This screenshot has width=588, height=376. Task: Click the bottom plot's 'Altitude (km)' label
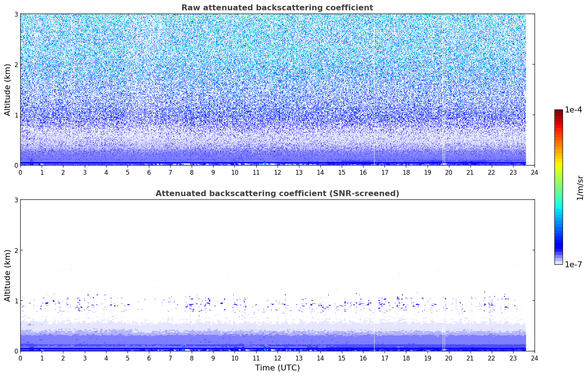point(8,275)
